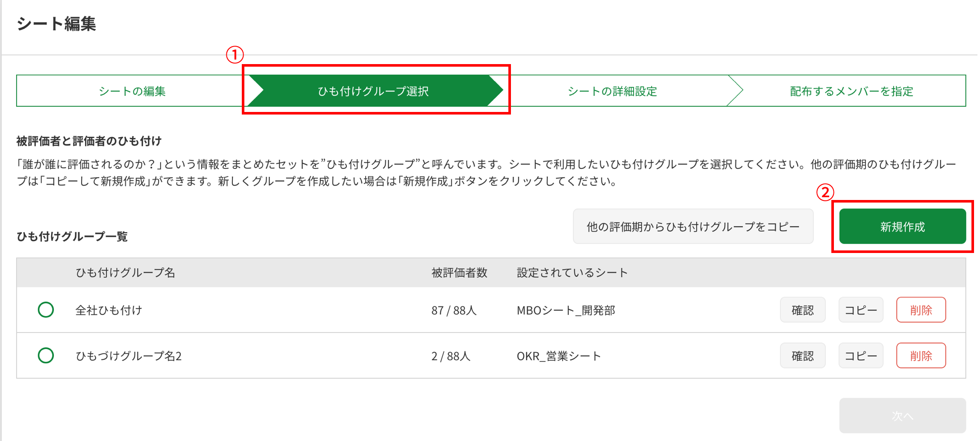Click 確認 for the ひもづけグループ名2 row
This screenshot has width=980, height=441.
pyautogui.click(x=802, y=356)
